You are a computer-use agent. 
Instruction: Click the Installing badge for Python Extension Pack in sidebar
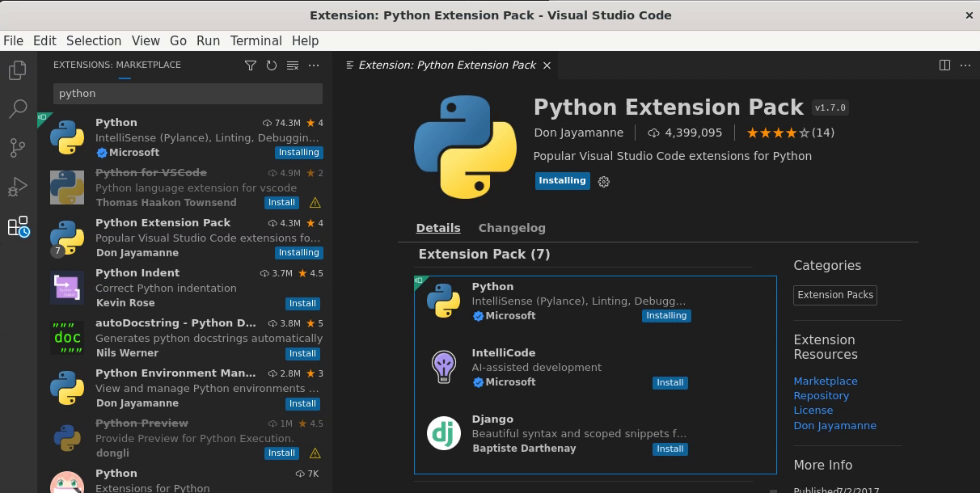tap(298, 253)
